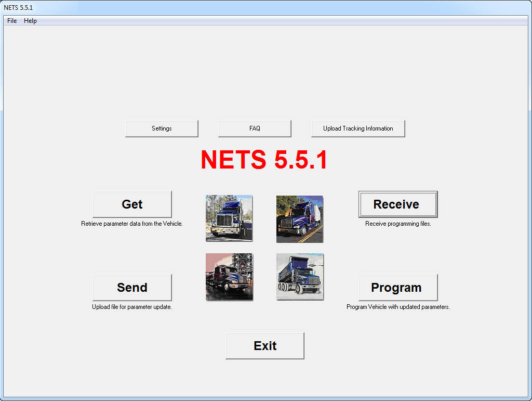Click the blue dump truck photo
The height and width of the screenshot is (401, 532).
coord(300,277)
